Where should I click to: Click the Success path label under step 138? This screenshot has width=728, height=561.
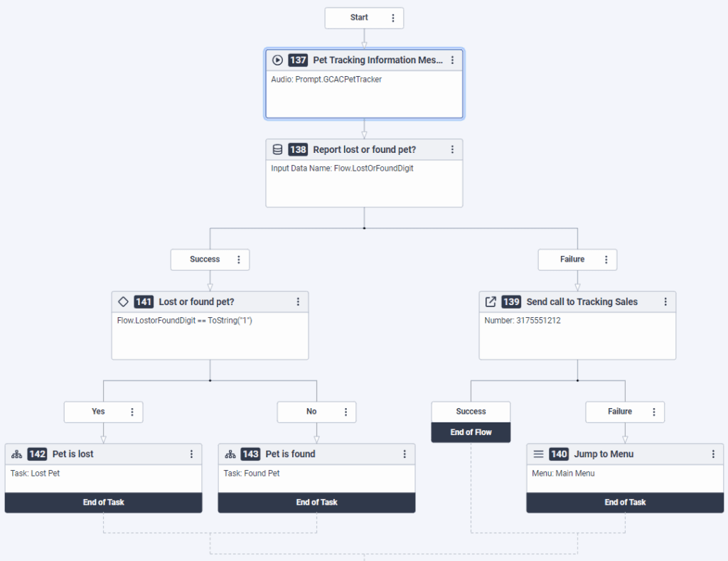coord(205,260)
